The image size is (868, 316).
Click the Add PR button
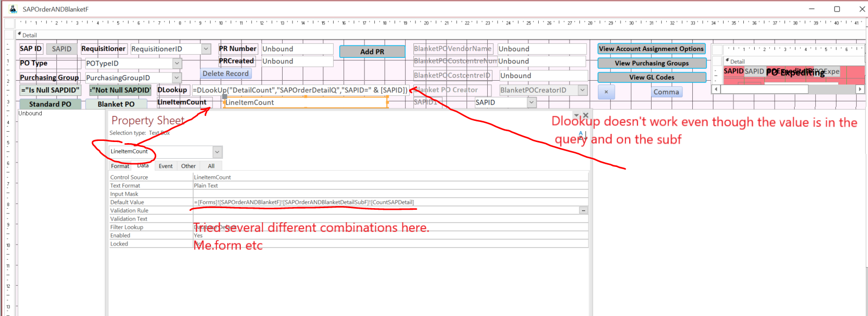coord(372,51)
